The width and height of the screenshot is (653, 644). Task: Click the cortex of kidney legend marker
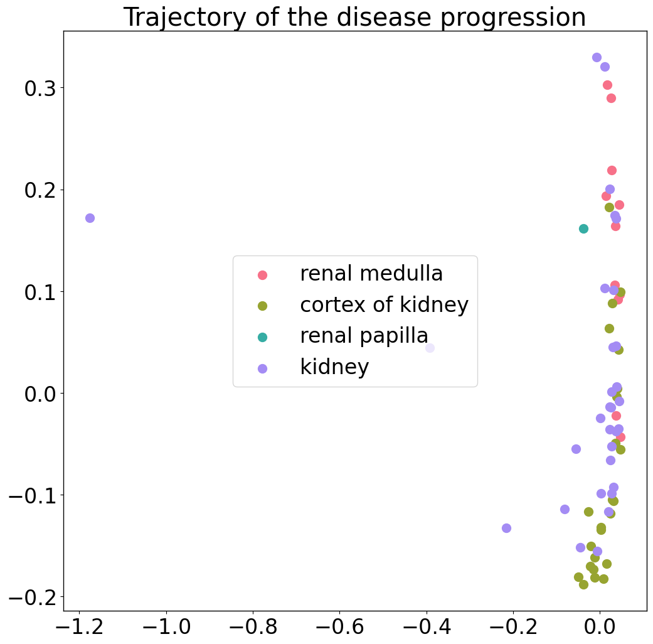[x=262, y=306]
